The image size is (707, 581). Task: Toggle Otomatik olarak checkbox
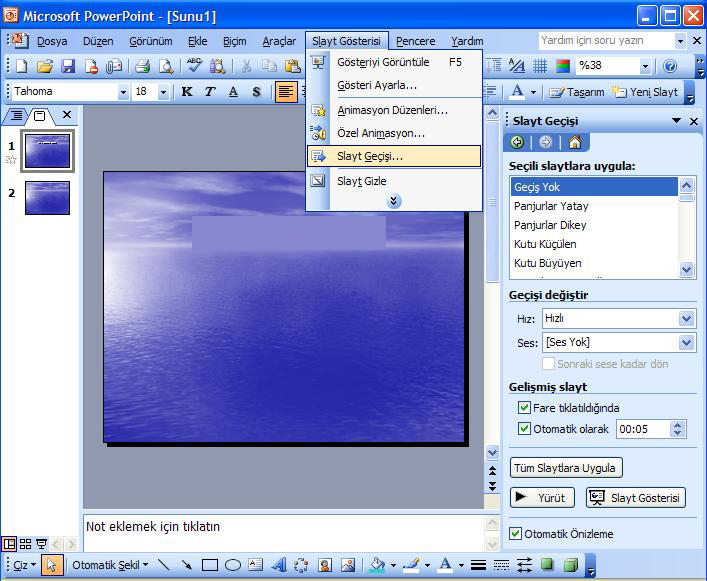tap(524, 428)
